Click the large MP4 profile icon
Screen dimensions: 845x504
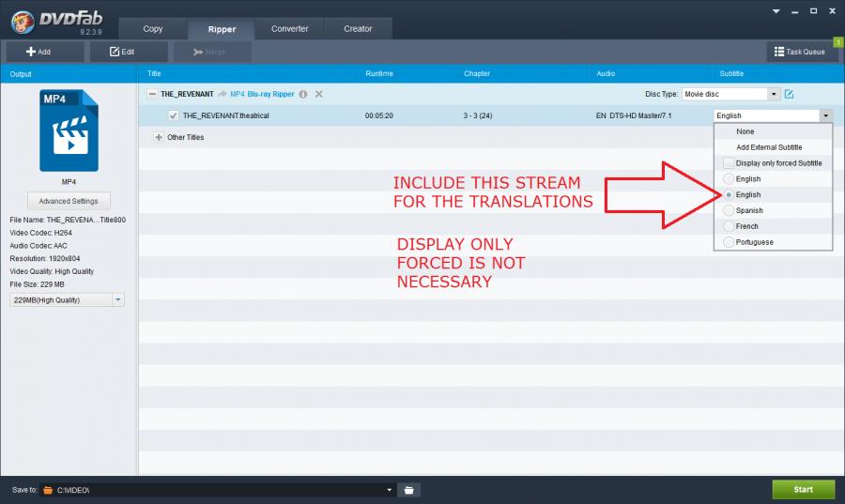click(68, 130)
